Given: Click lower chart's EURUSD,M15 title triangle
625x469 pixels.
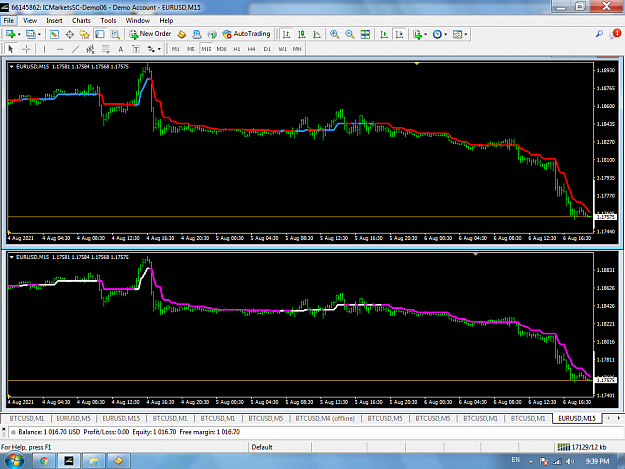Looking at the screenshot, I should coord(12,257).
